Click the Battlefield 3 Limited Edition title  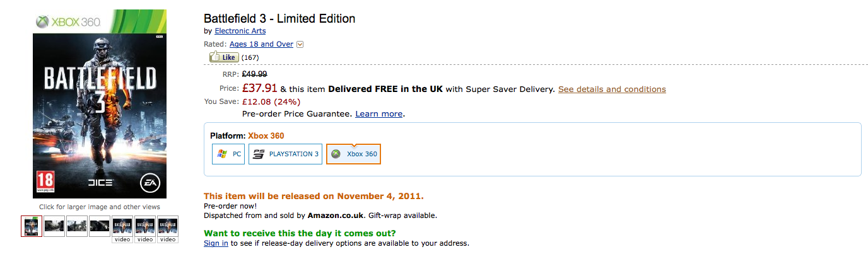click(279, 19)
